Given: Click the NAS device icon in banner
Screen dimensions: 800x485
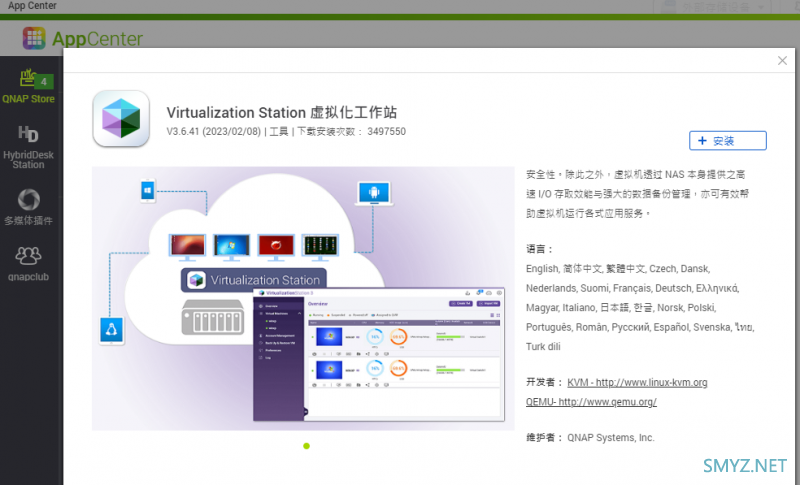Looking at the screenshot, I should pos(213,320).
